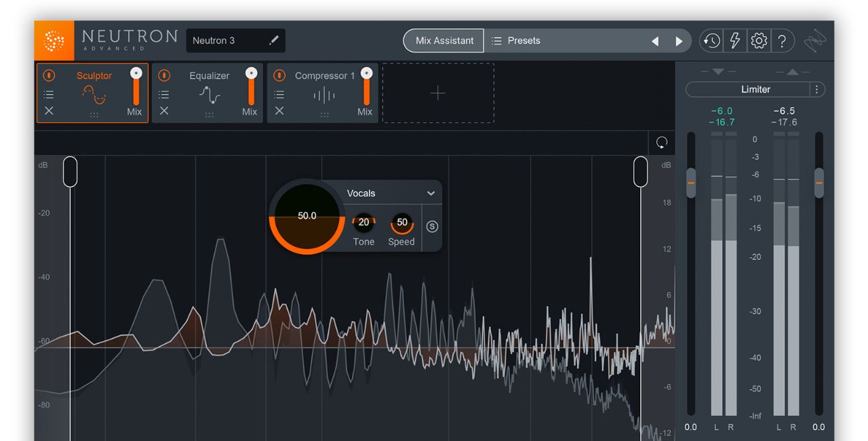Click the Compressor 1 meter icon
This screenshot has height=441, width=868.
323,94
